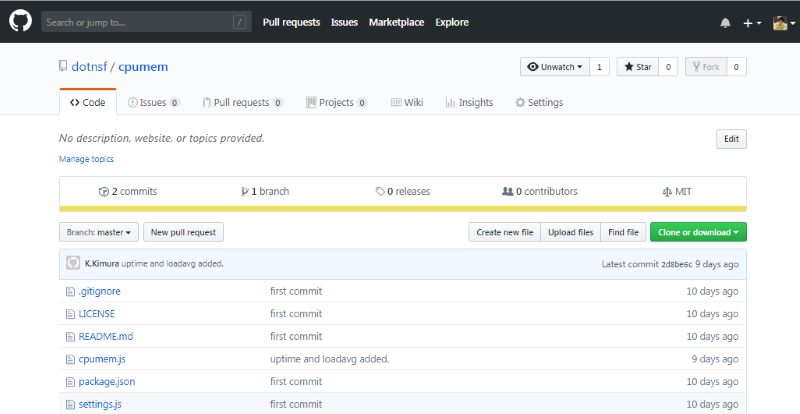
Task: Click the repository book icon
Action: [63, 67]
